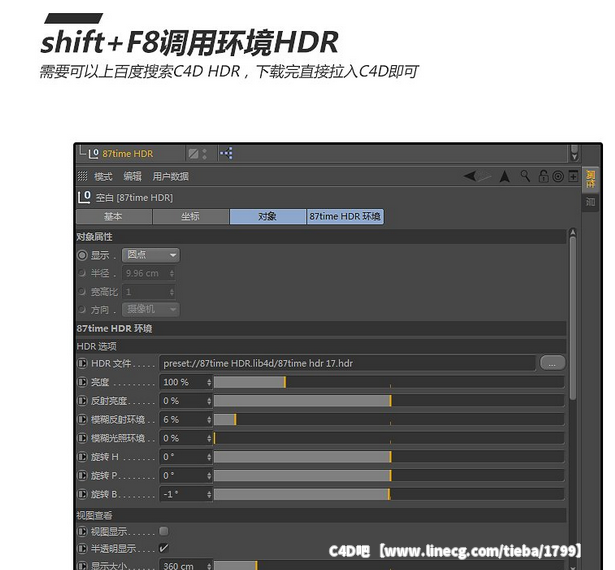
Task: Click the animation dot beside 模糊光照环境
Action: click(x=82, y=438)
